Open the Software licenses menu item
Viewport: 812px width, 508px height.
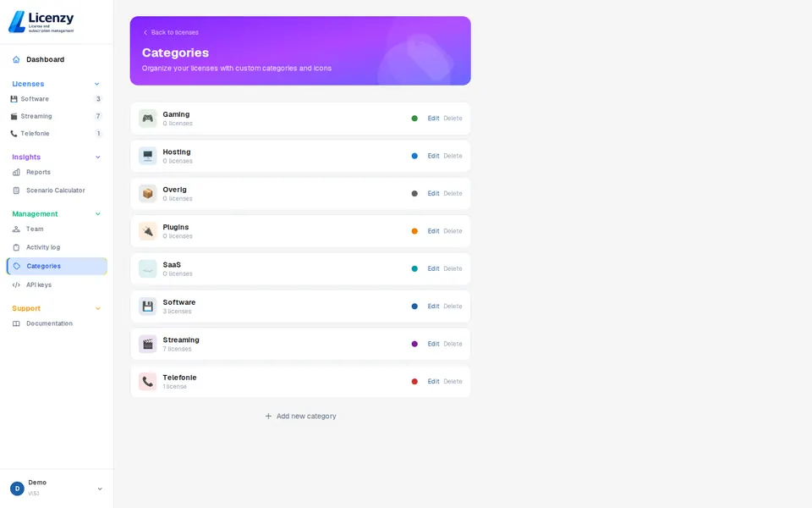[x=57, y=99]
